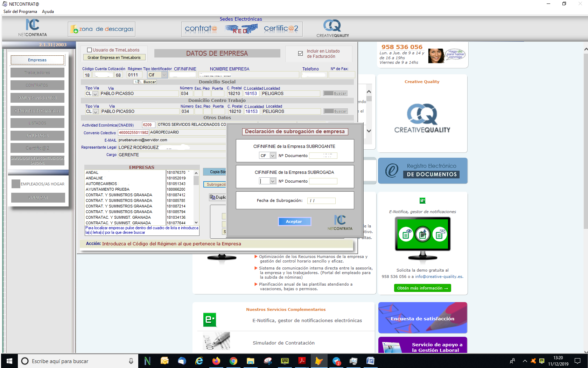
Task: Select LISTADOS in left sidebar
Action: tap(37, 123)
